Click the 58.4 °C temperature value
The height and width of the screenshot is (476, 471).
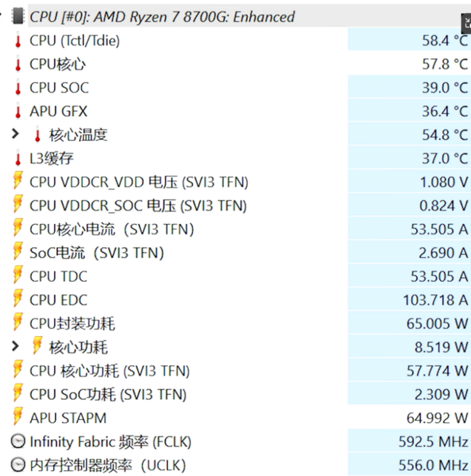[x=445, y=40]
